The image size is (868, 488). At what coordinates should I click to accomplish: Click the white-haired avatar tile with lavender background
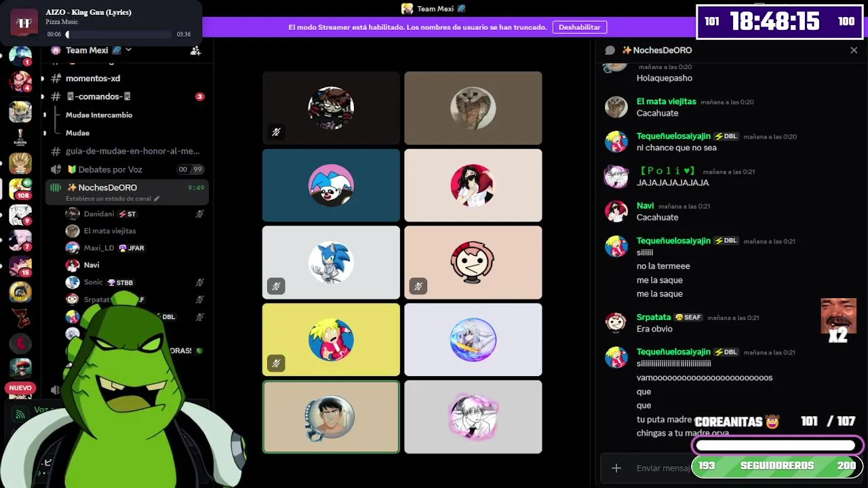point(473,340)
